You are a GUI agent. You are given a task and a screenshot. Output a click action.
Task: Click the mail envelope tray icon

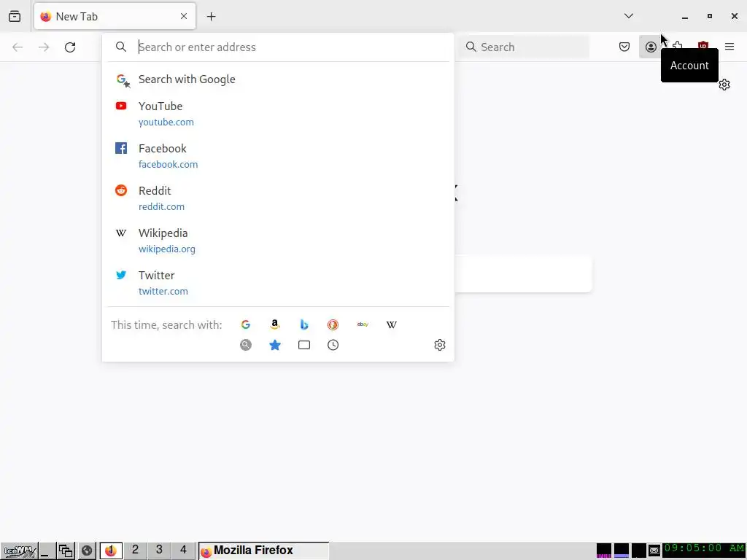click(654, 551)
